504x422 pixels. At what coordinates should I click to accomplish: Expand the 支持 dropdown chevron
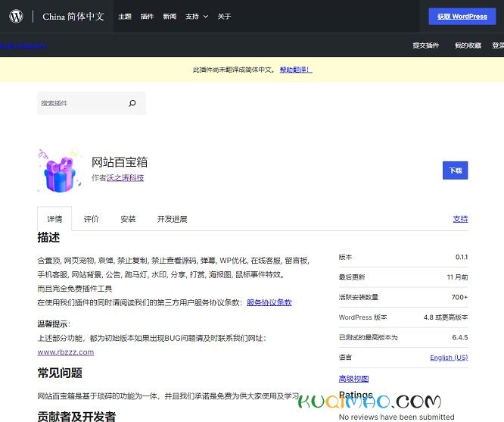(206, 17)
